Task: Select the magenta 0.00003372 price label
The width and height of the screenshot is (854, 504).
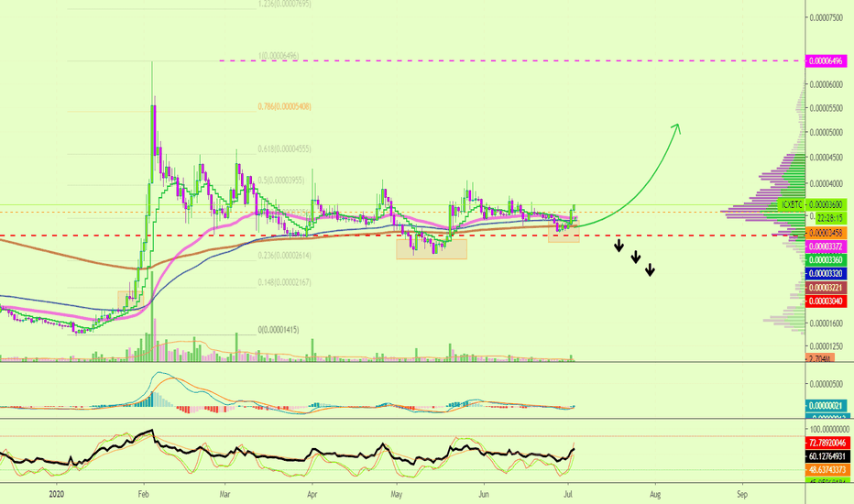Action: click(826, 247)
